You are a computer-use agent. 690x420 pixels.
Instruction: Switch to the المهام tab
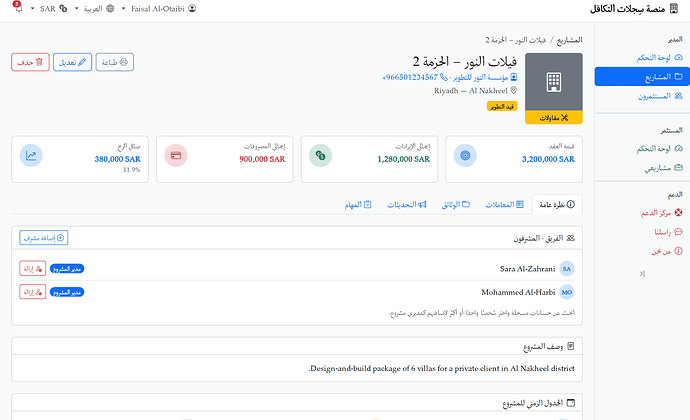click(x=358, y=205)
